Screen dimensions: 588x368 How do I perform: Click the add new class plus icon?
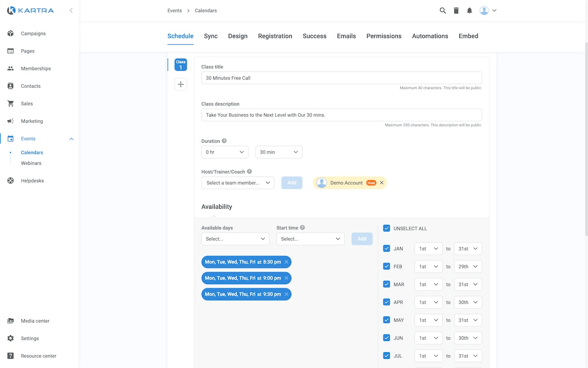[x=181, y=84]
